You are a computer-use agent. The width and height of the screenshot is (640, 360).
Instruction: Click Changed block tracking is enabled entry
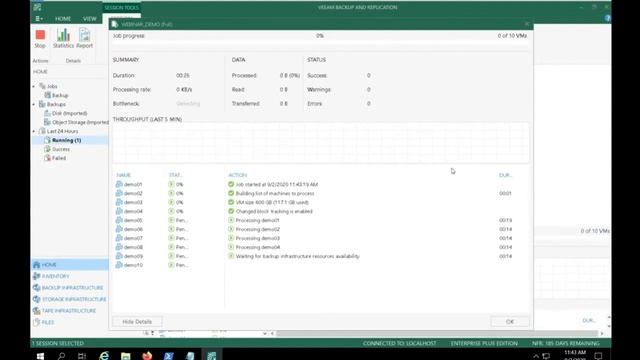coord(274,211)
